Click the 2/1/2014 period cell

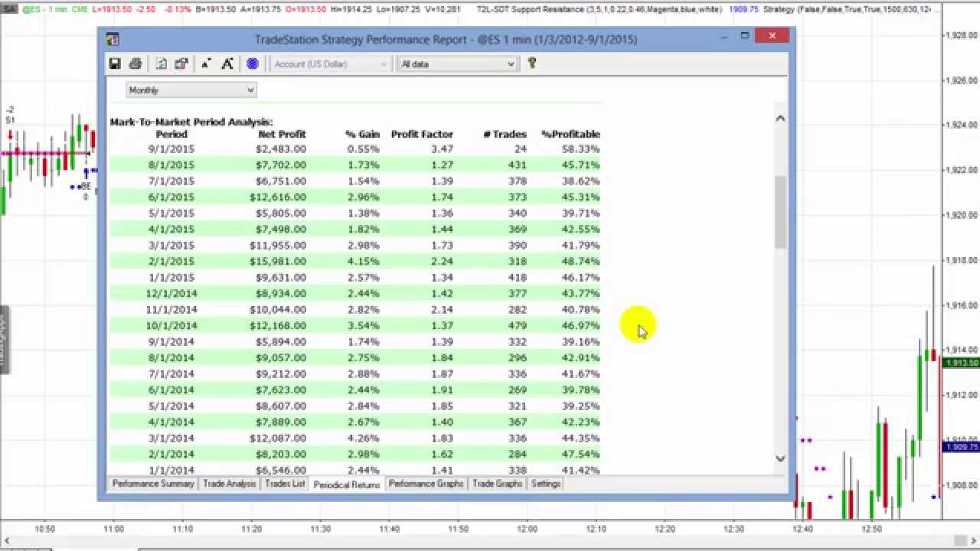(x=171, y=455)
